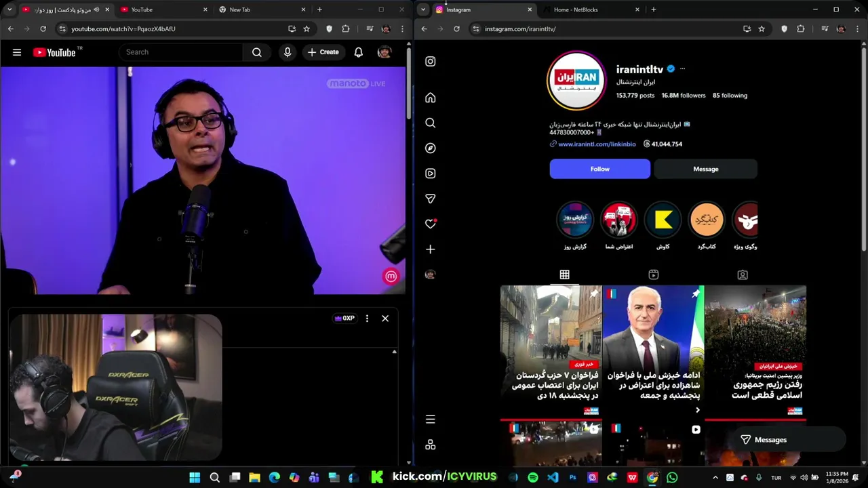868x488 pixels.
Task: Open Instagram direct messages paper-plane icon
Action: point(430,199)
